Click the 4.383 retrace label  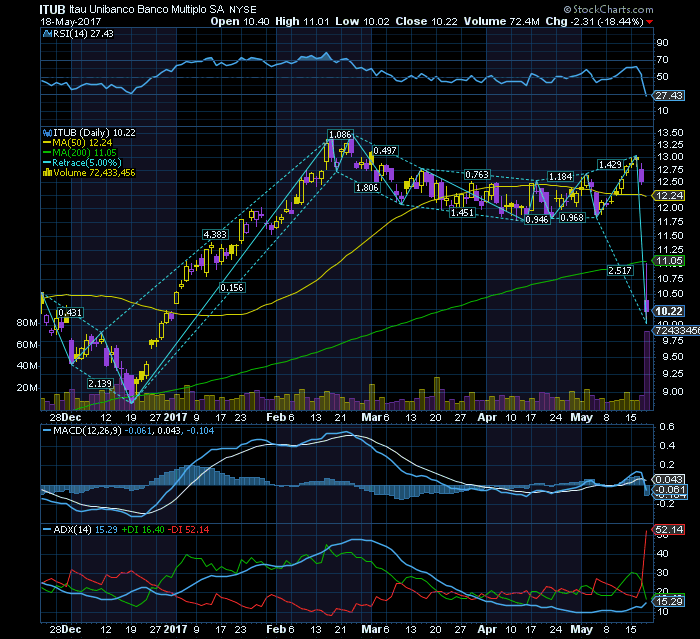click(x=215, y=234)
